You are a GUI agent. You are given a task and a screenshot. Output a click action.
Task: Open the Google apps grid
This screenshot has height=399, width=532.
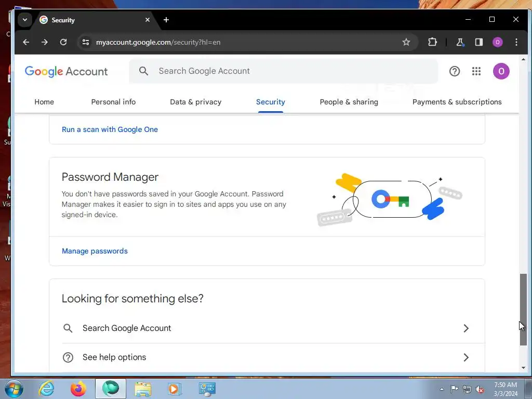pos(476,71)
